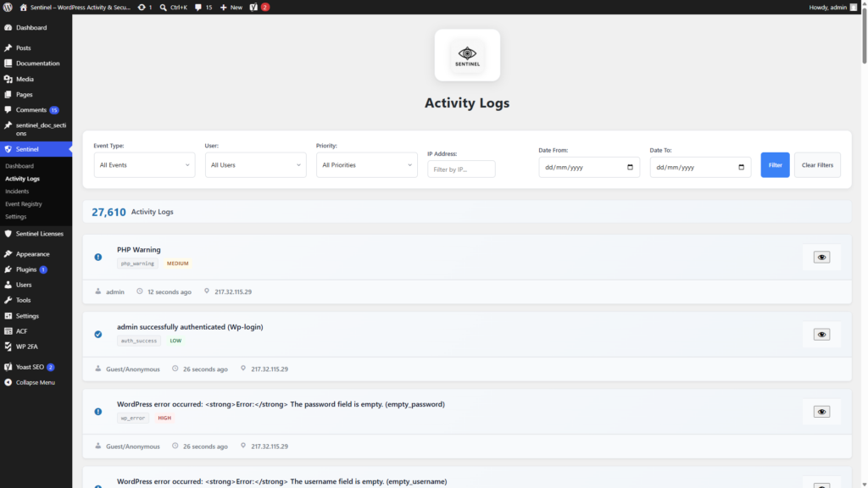Open Tools menu
Viewport: 868px width, 488px height.
click(23, 301)
